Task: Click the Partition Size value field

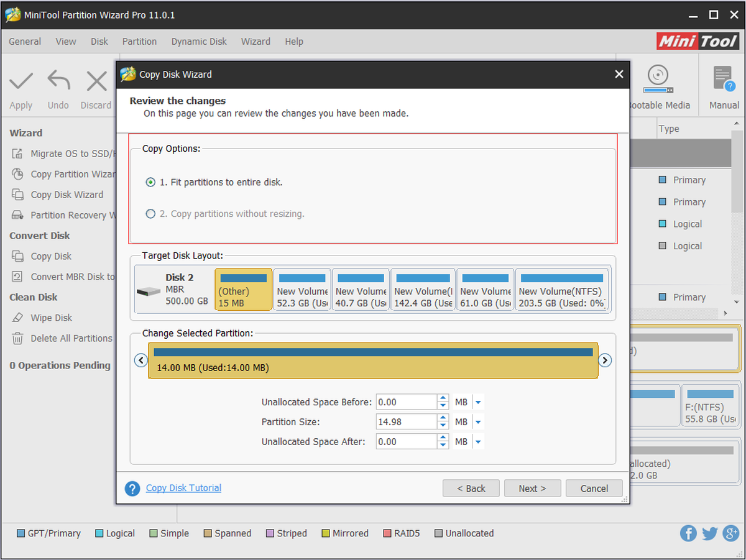Action: coord(407,422)
